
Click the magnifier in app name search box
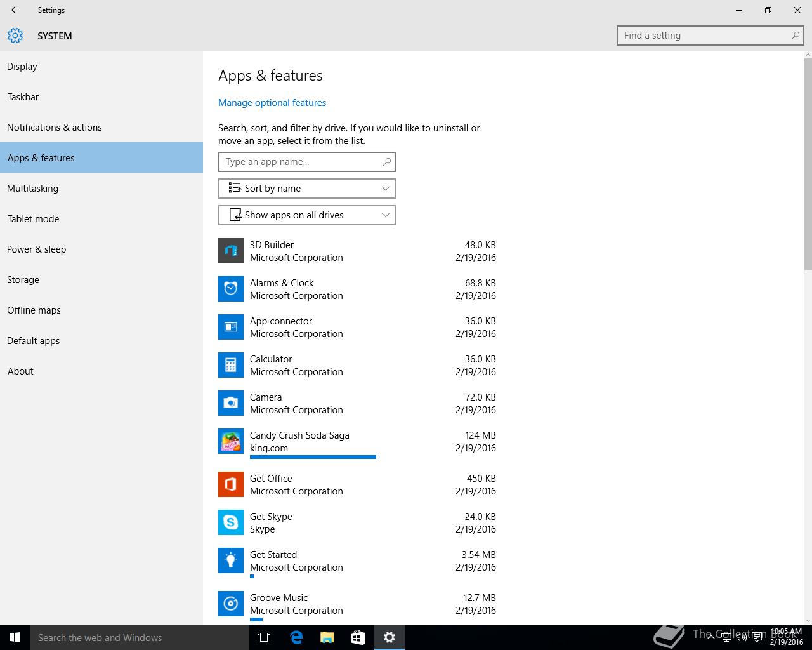click(x=386, y=162)
